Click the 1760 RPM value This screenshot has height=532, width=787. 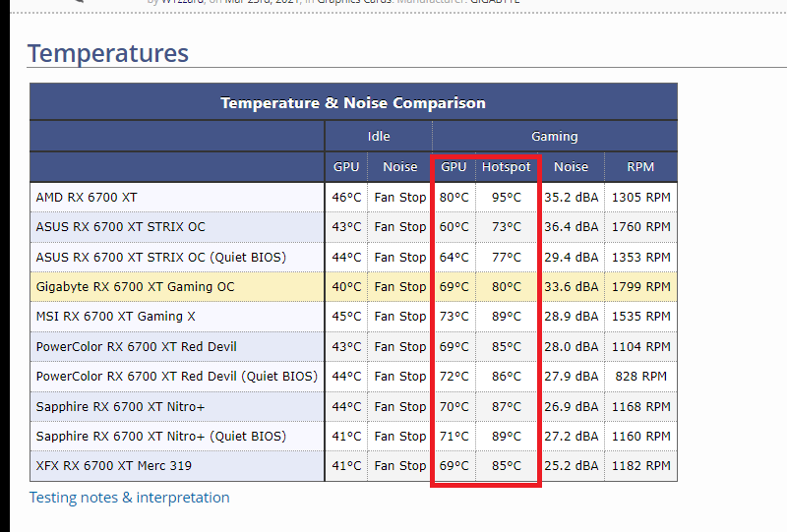tap(641, 227)
